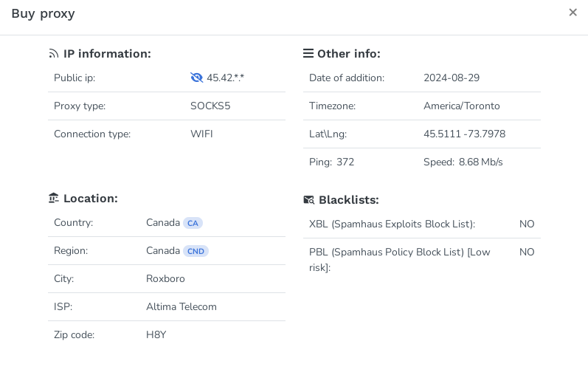Reveal the hidden public IP via eye icon
Image resolution: width=588 pixels, height=378 pixels.
coord(196,78)
